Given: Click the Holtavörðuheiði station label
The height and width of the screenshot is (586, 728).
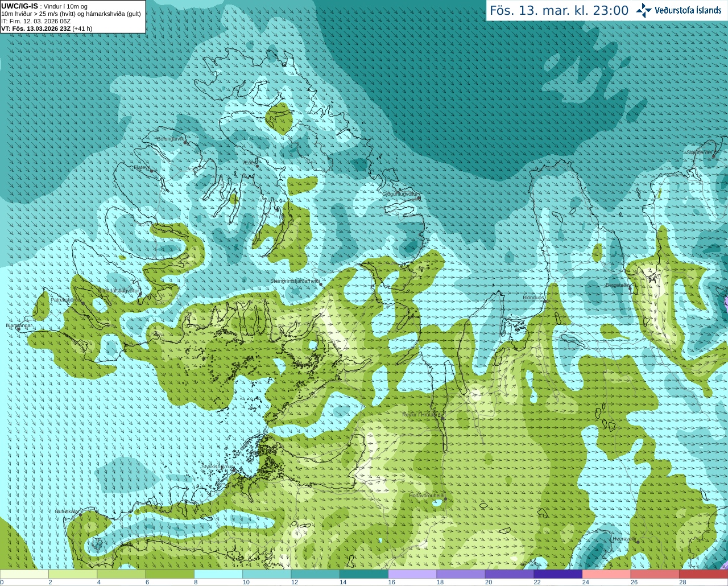Looking at the screenshot, I should coord(427,496).
